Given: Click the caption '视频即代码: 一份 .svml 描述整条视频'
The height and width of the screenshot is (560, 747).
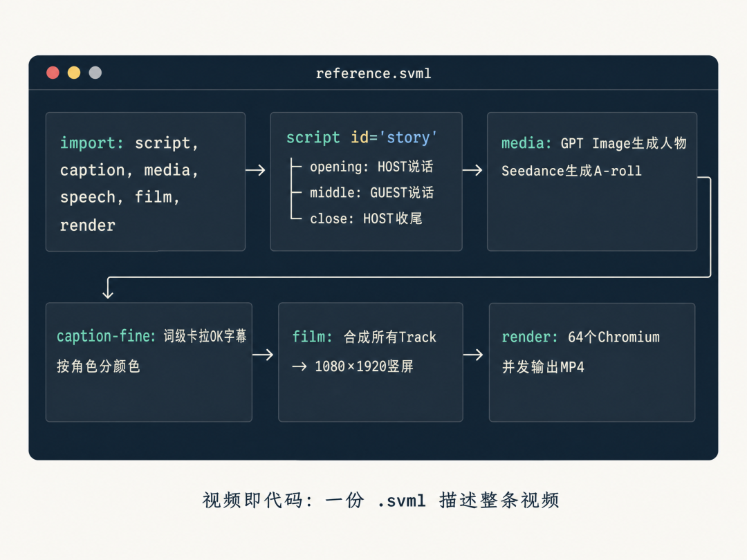Looking at the screenshot, I should coord(380,501).
